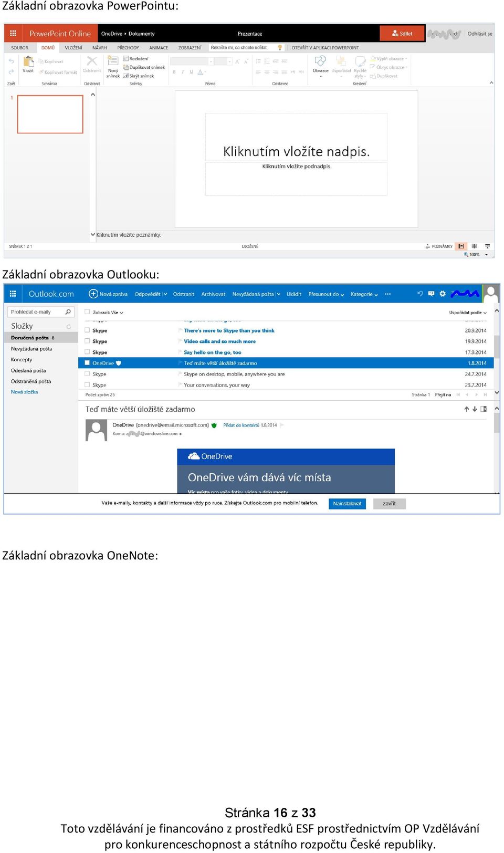This screenshot has width=504, height=853.
Task: Switch to the PŘECHODY tab
Action: [128, 48]
